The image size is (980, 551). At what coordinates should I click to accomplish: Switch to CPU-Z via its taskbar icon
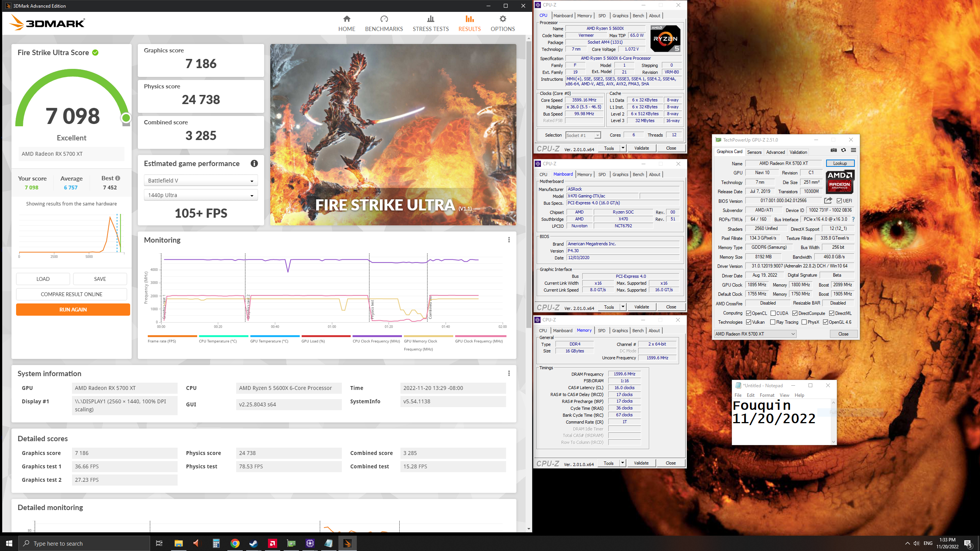[310, 543]
